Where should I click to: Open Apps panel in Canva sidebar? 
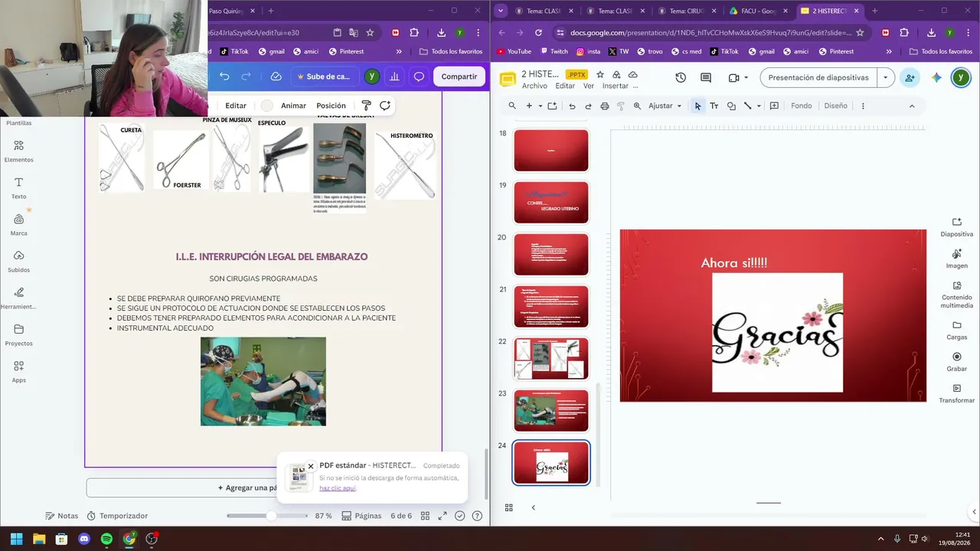tap(18, 372)
